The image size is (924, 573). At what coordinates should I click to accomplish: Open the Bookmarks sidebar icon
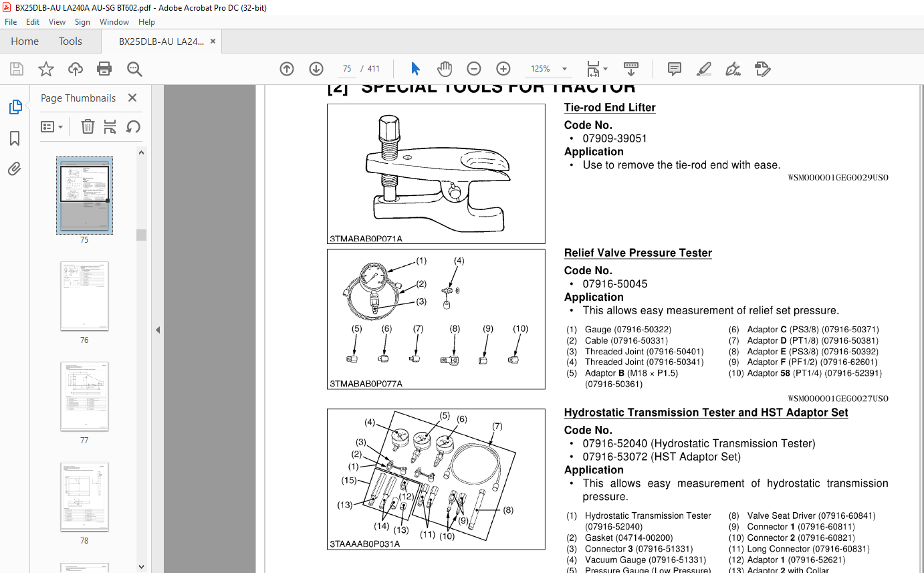click(x=15, y=138)
